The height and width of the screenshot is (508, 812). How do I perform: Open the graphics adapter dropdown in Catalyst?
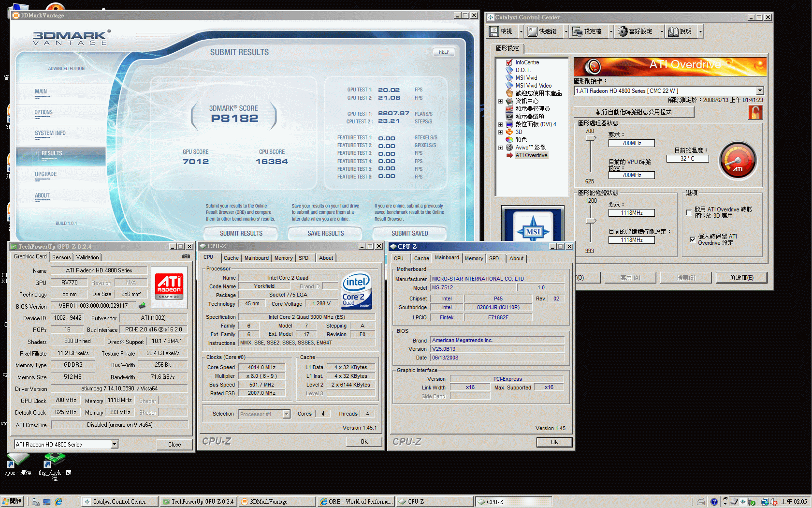[760, 90]
